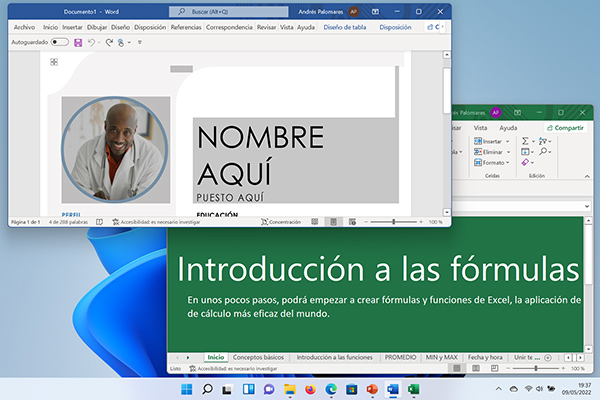
Task: Switch to Word read mode view icon
Action: click(x=315, y=222)
